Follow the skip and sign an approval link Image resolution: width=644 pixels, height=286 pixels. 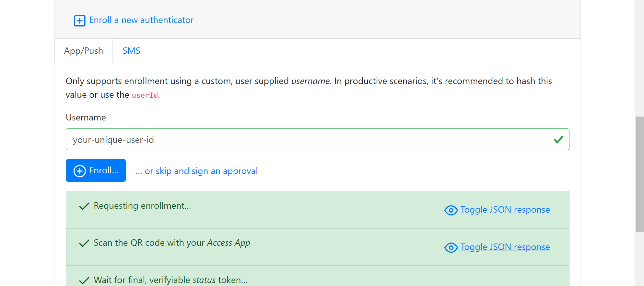tap(197, 171)
